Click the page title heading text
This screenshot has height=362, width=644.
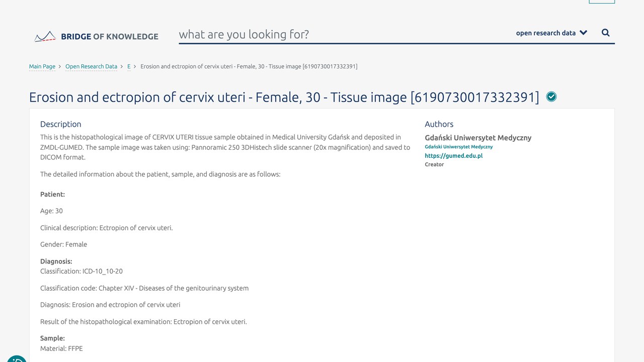(284, 97)
